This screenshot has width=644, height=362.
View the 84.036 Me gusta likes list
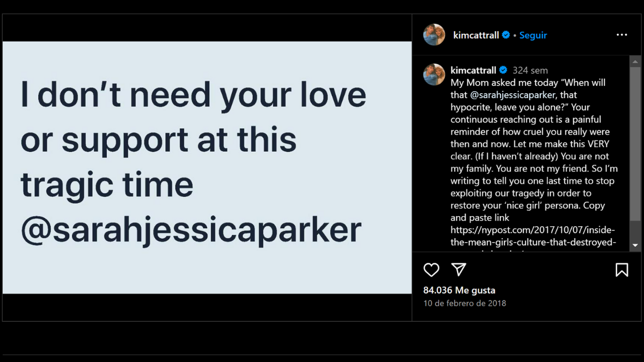click(x=459, y=290)
